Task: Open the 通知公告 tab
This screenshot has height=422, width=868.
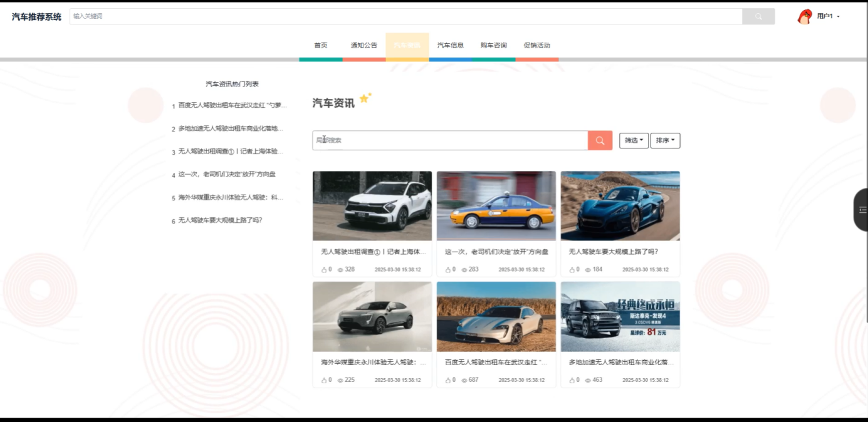Action: 364,45
